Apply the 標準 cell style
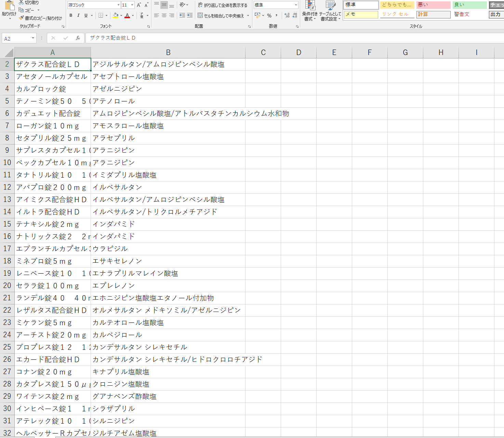Viewport: 504px width, 438px height. click(361, 5)
